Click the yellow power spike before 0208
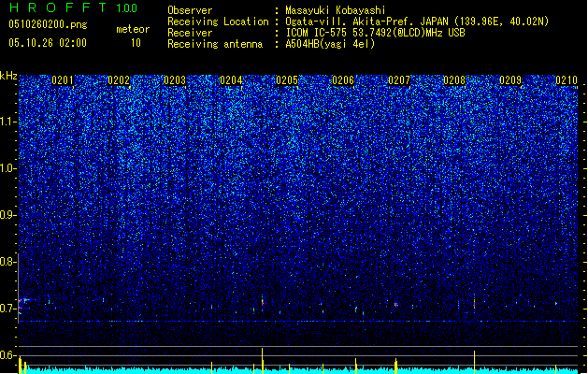This screenshot has height=374, width=588. pos(474,363)
